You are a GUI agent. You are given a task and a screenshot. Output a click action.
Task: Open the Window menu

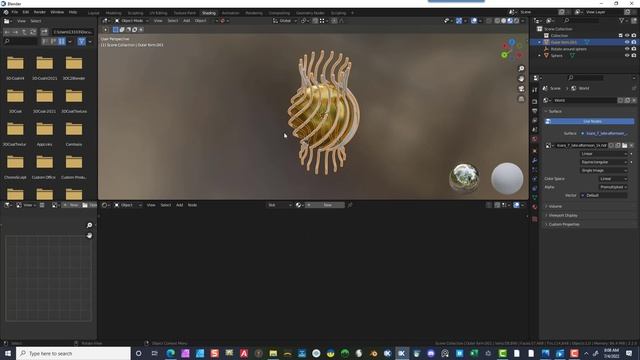57,12
